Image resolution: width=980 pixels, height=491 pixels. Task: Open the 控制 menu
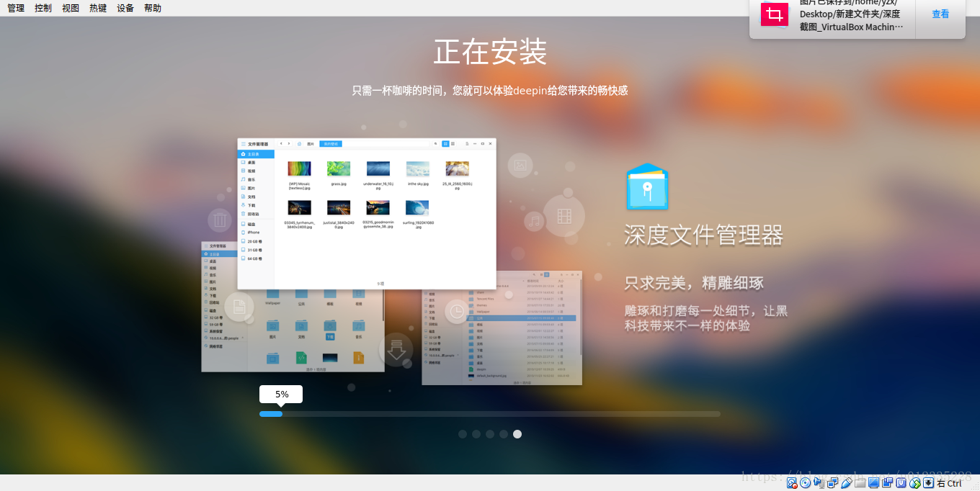(43, 8)
